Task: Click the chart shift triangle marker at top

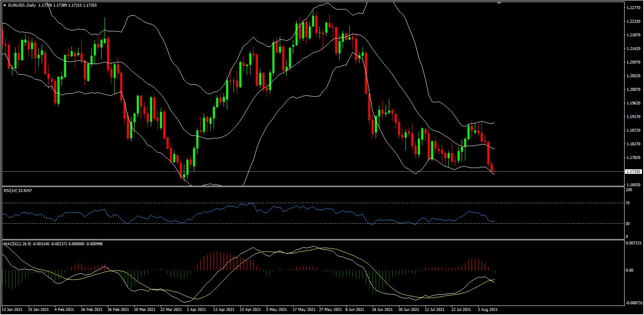Action: [499, 3]
